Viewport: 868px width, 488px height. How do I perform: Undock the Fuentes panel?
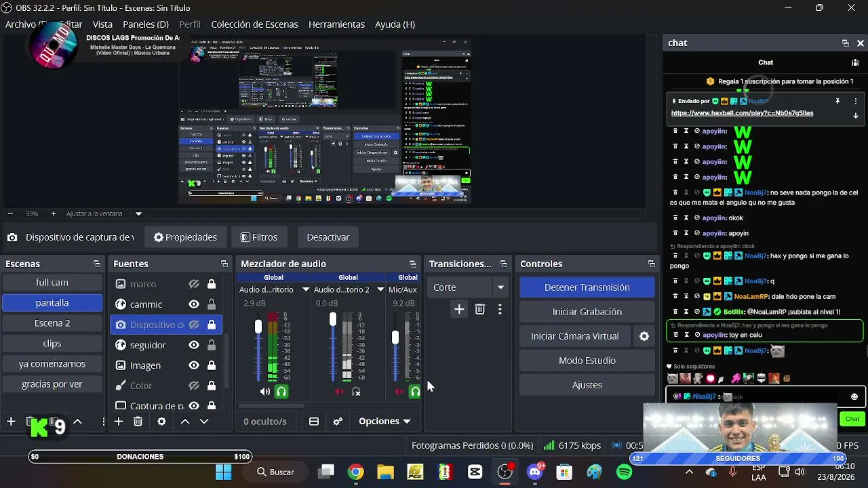(224, 264)
